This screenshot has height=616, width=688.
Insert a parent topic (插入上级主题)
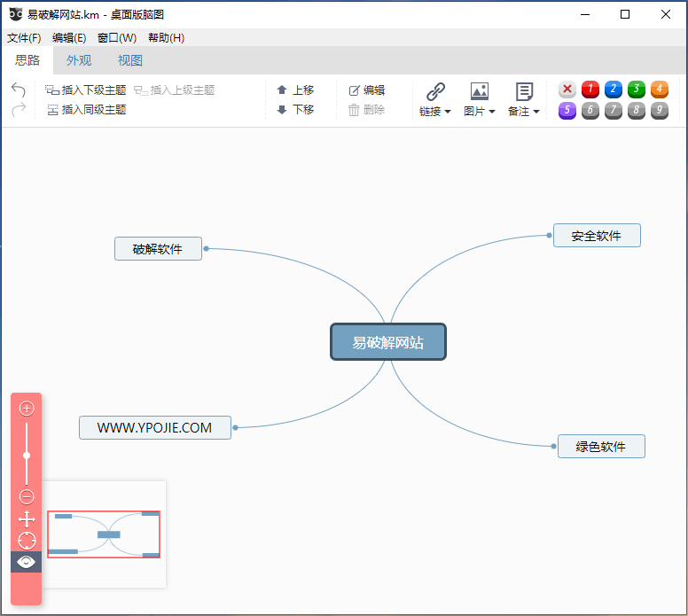[174, 90]
